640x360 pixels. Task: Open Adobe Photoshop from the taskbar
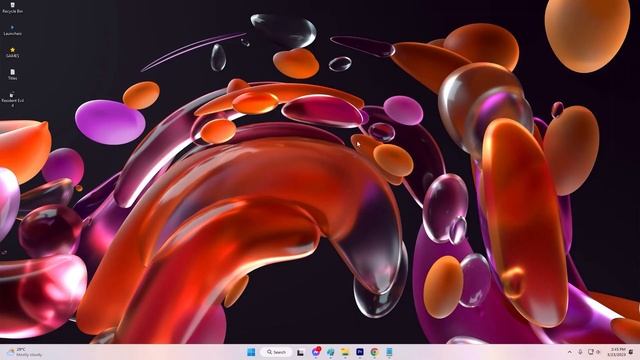tap(360, 352)
